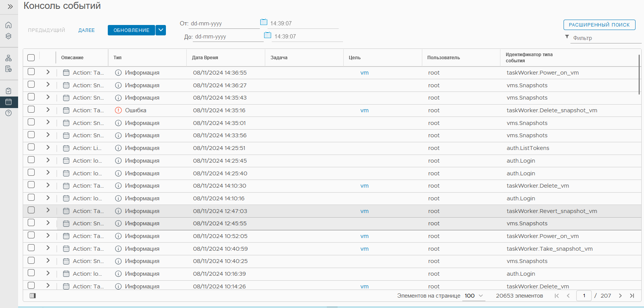The image size is (644, 308).
Task: Click the error icon on the Ошибка row
Action: [119, 110]
